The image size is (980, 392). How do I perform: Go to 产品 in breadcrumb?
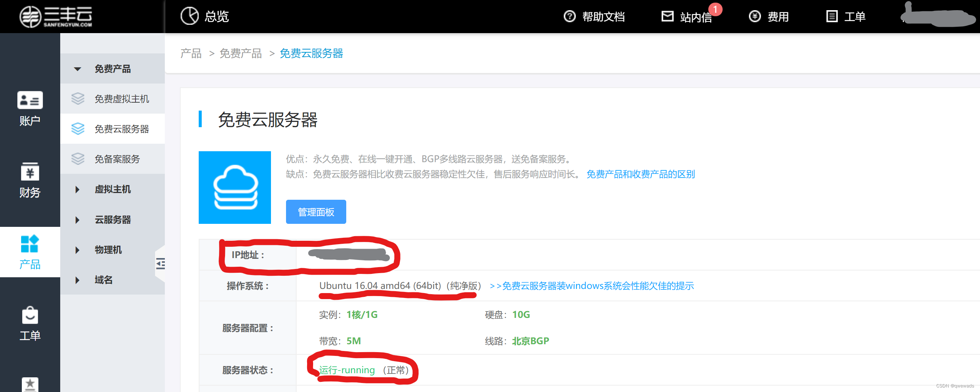pos(191,53)
